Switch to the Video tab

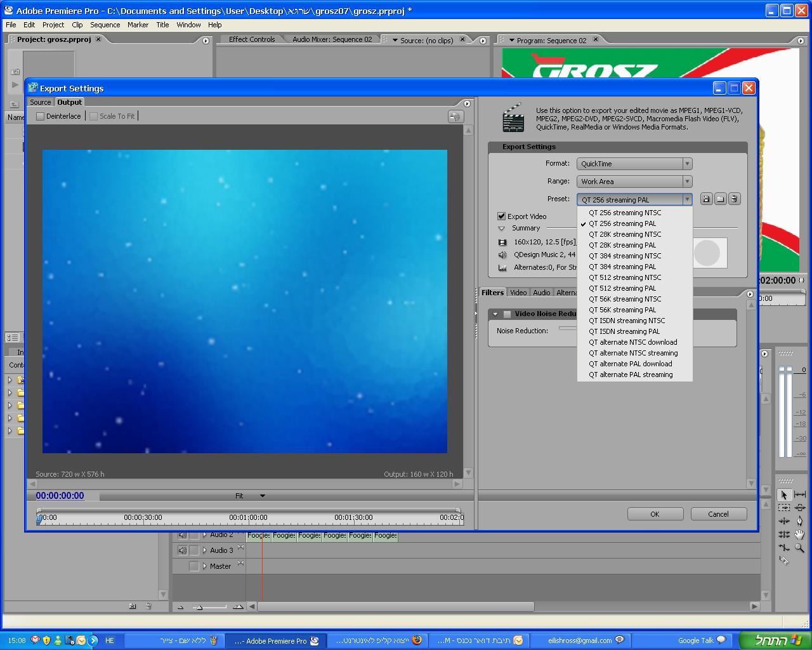518,293
